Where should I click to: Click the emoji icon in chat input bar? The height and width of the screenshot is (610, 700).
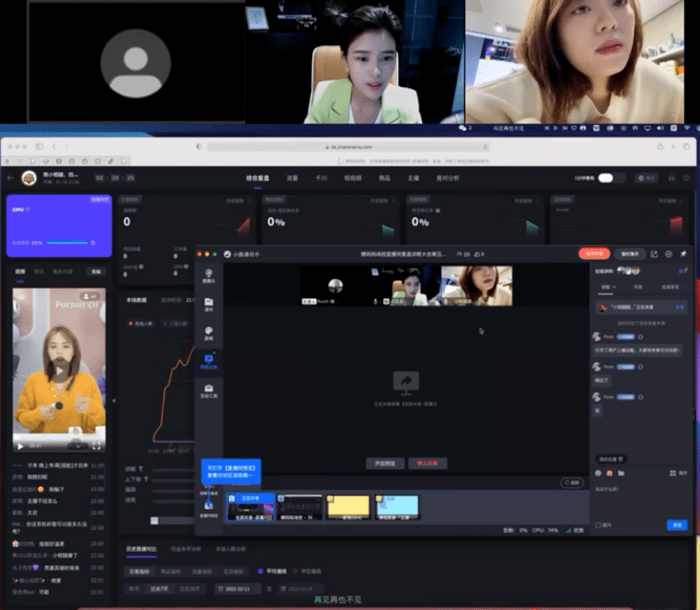click(598, 473)
